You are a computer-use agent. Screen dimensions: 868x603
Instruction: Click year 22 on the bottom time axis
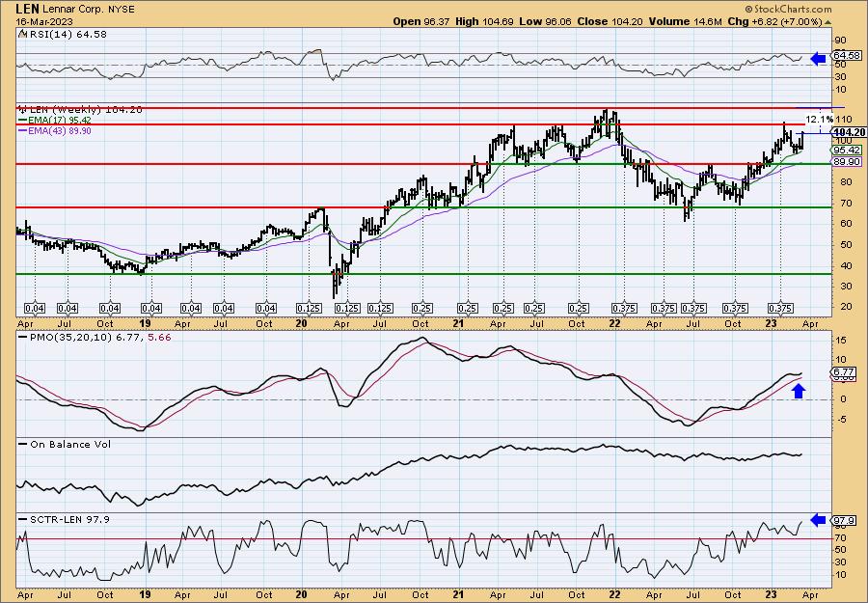pos(615,594)
